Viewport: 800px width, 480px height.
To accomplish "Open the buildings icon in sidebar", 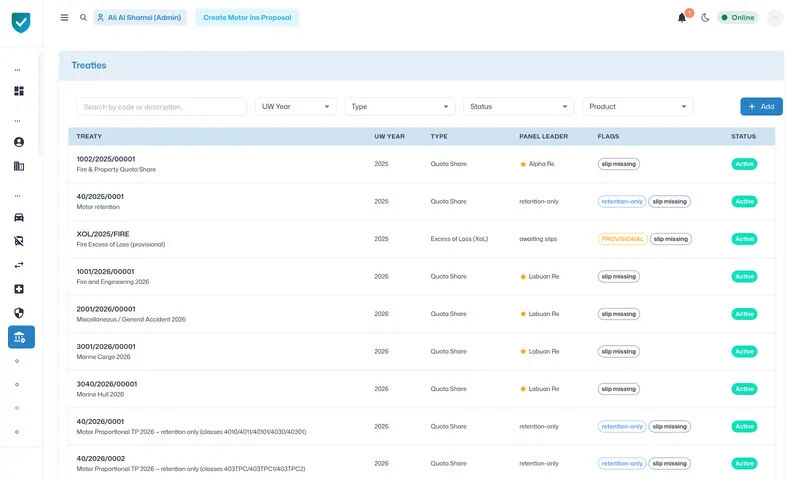I will tap(19, 166).
